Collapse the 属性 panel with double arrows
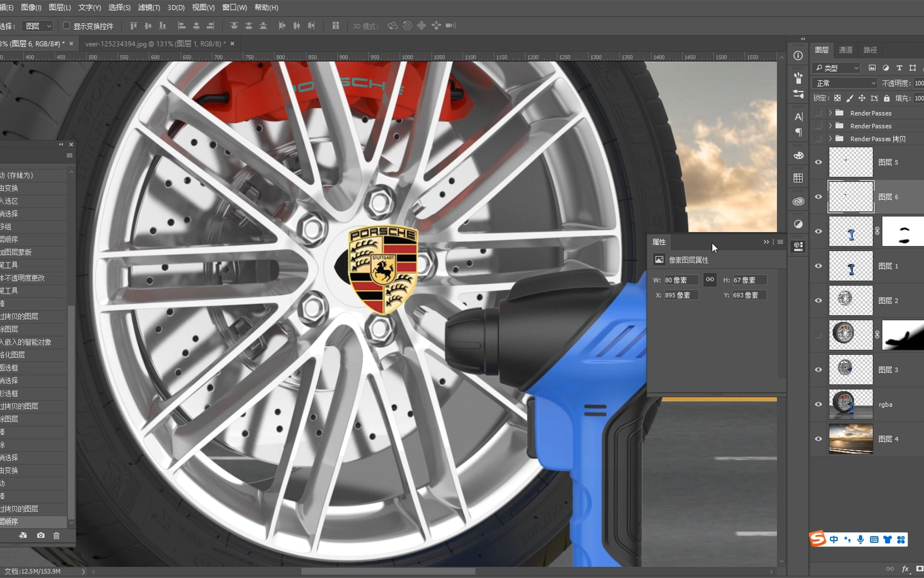 [766, 242]
